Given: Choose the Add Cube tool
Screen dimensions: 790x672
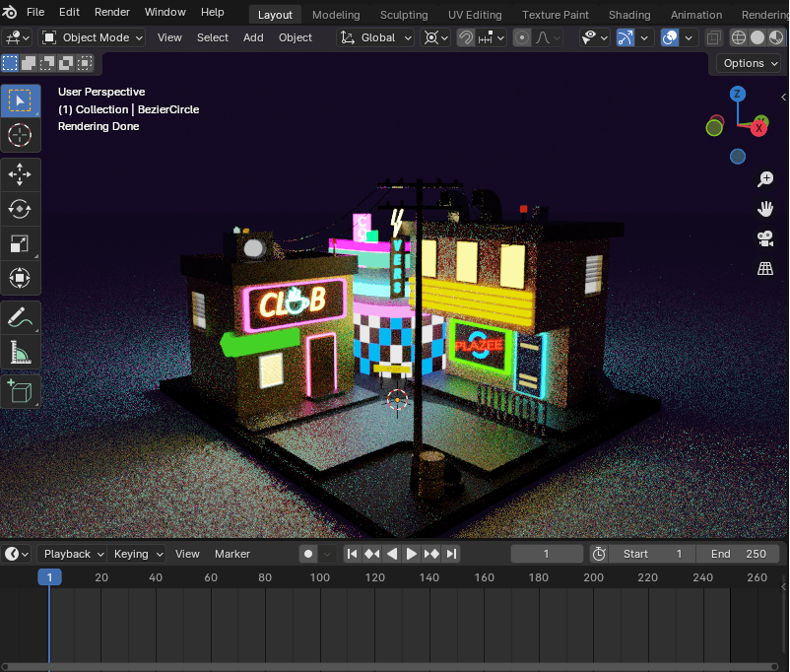Looking at the screenshot, I should point(20,391).
